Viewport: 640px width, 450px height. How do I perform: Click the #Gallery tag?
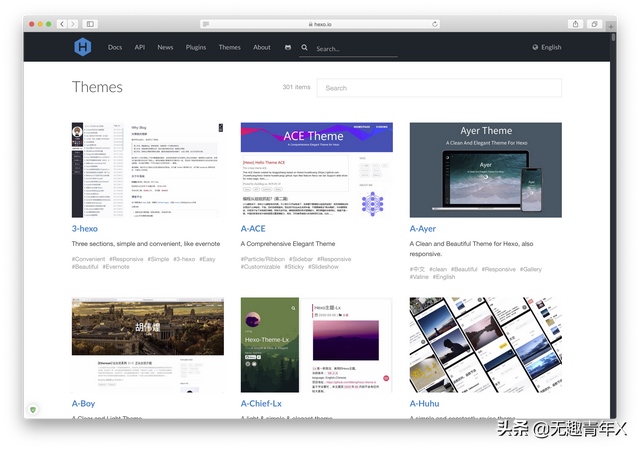(x=531, y=269)
